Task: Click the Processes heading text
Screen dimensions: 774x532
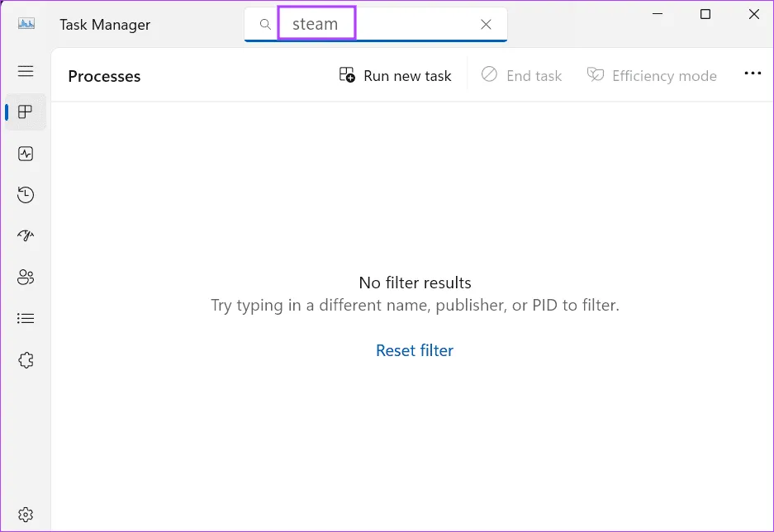Action: [x=104, y=77]
